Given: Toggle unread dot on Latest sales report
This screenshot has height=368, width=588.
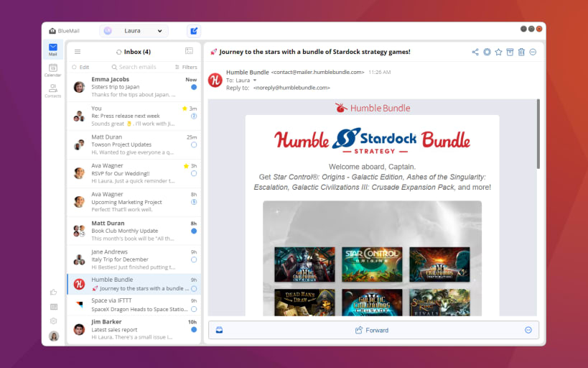Looking at the screenshot, I should 194,330.
